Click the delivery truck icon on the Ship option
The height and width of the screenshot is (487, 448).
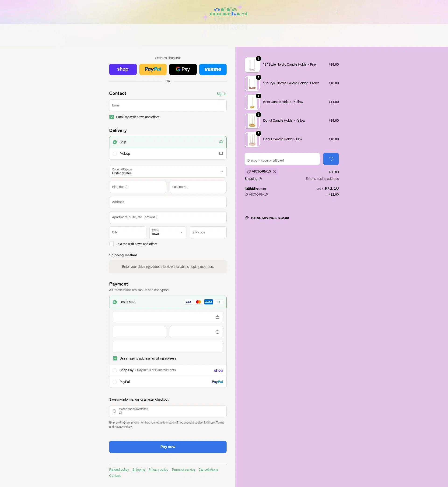point(220,142)
